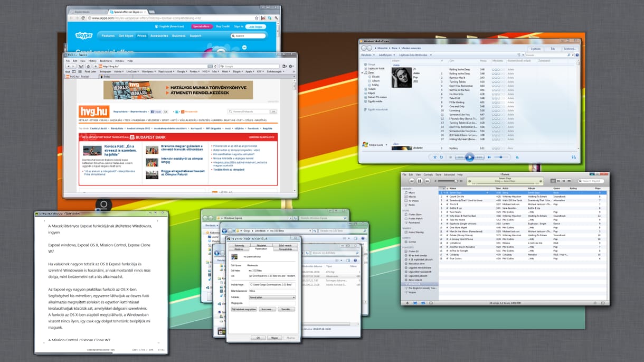This screenshot has width=644, height=362.
Task: Open Bookmarks menu in hvg.hu browser
Action: [x=106, y=61]
